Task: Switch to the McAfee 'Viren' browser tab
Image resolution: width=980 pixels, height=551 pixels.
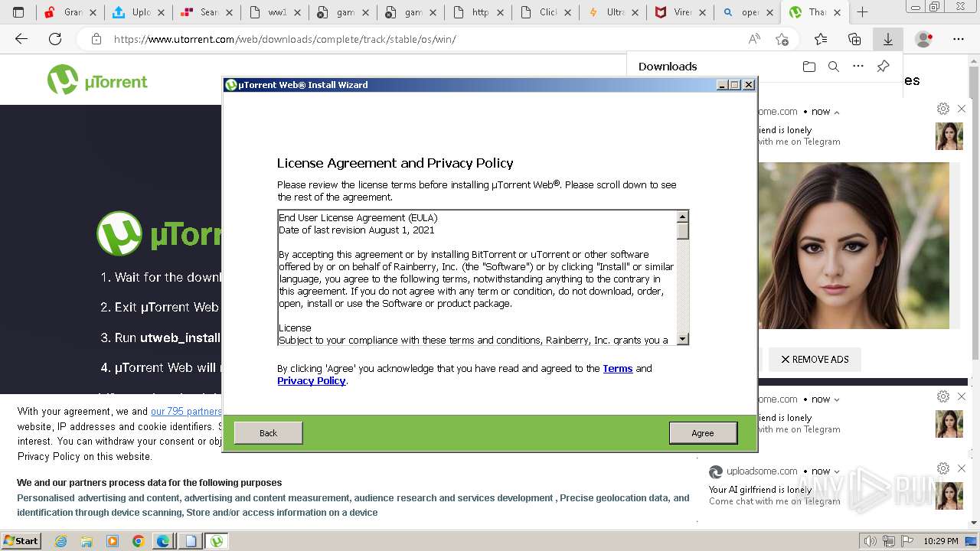Action: point(682,12)
